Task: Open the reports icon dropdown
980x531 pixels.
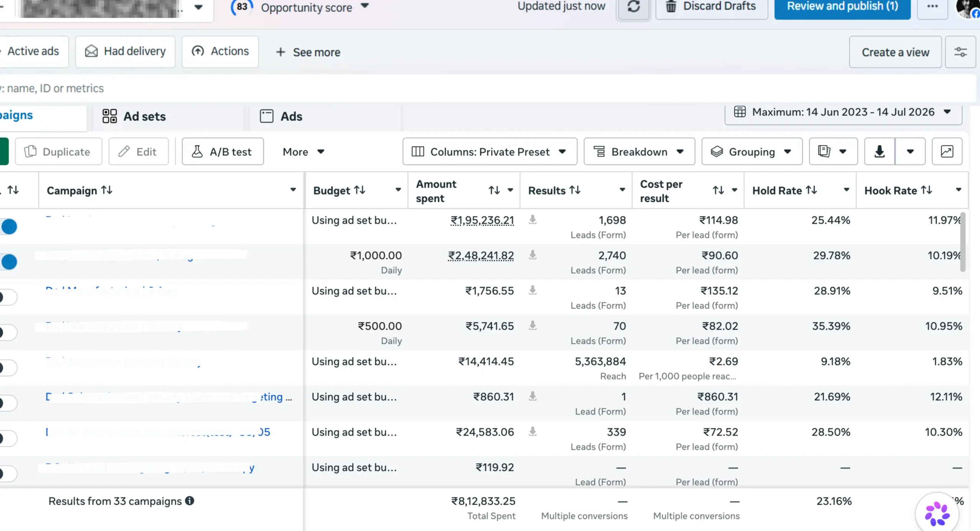Action: point(833,151)
